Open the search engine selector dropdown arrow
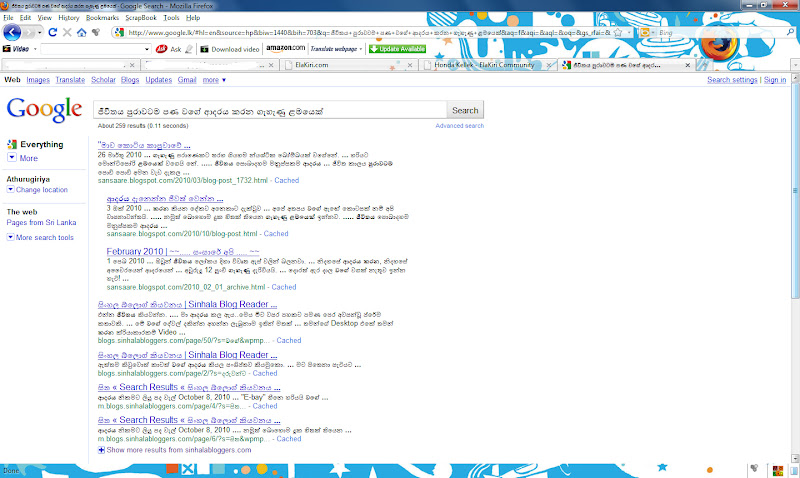800x478 pixels. coord(653,33)
